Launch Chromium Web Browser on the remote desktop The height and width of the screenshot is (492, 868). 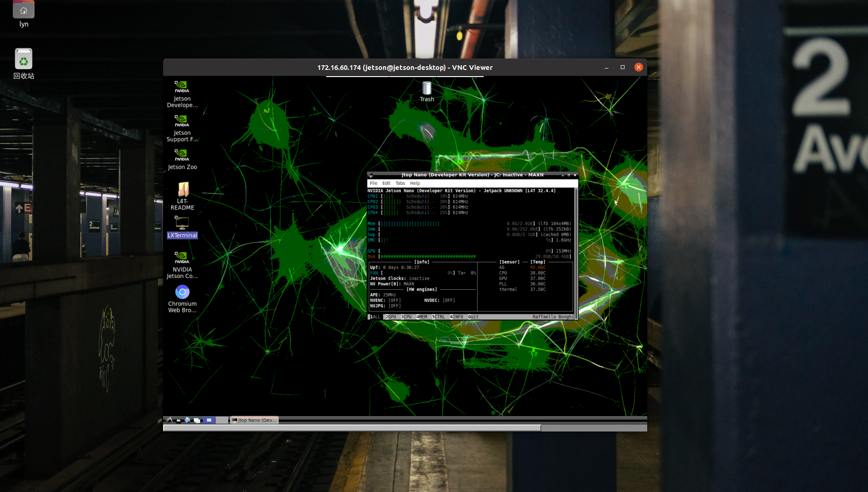tap(182, 299)
